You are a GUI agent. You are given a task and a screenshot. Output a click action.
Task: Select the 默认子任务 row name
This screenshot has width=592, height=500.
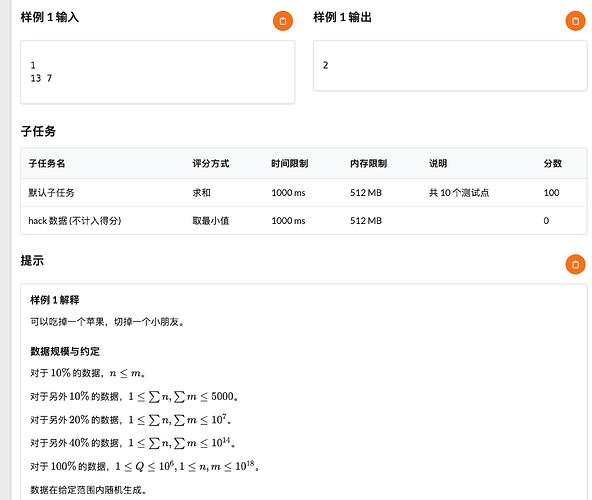[x=51, y=193]
